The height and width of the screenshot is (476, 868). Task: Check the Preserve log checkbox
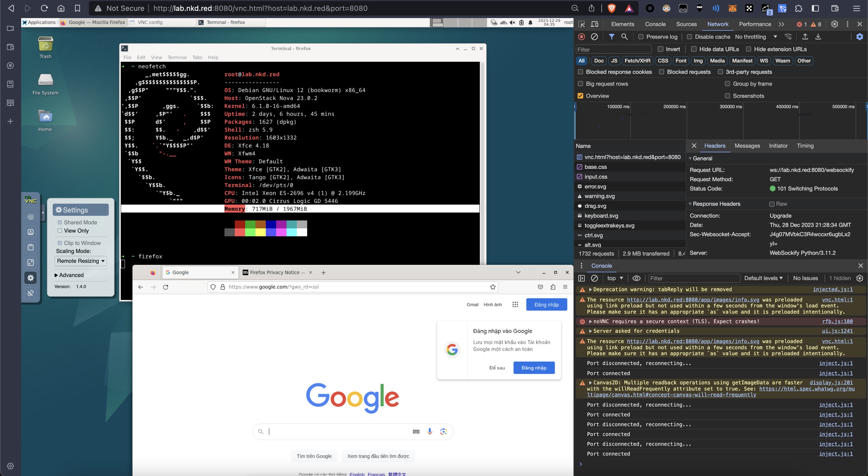click(641, 37)
